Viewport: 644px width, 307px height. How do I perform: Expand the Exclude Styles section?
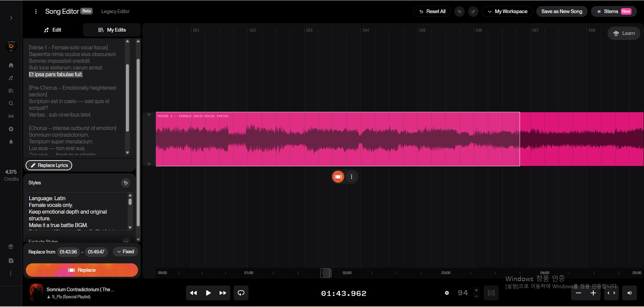126,241
